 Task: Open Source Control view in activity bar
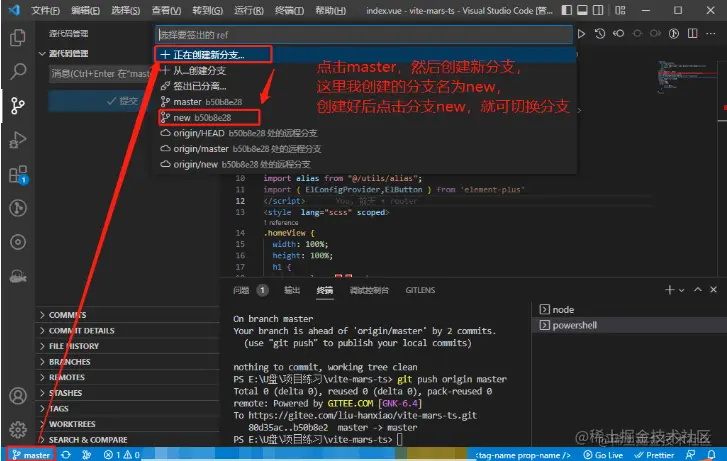tap(18, 106)
